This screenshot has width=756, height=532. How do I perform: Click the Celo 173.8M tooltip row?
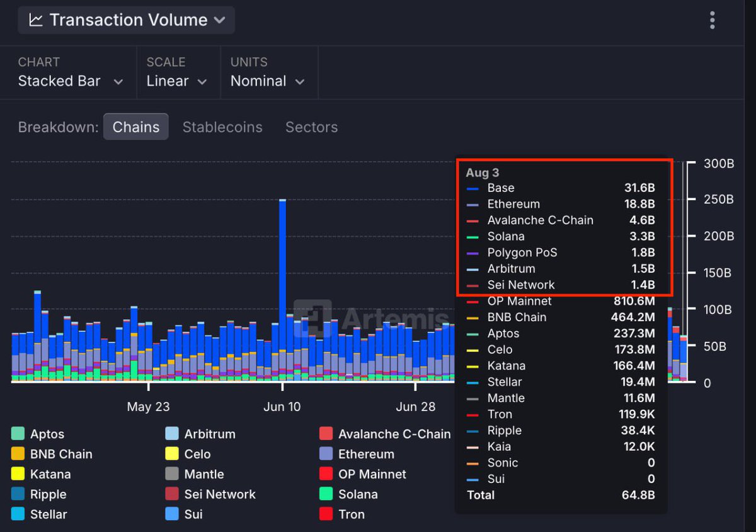click(x=561, y=349)
